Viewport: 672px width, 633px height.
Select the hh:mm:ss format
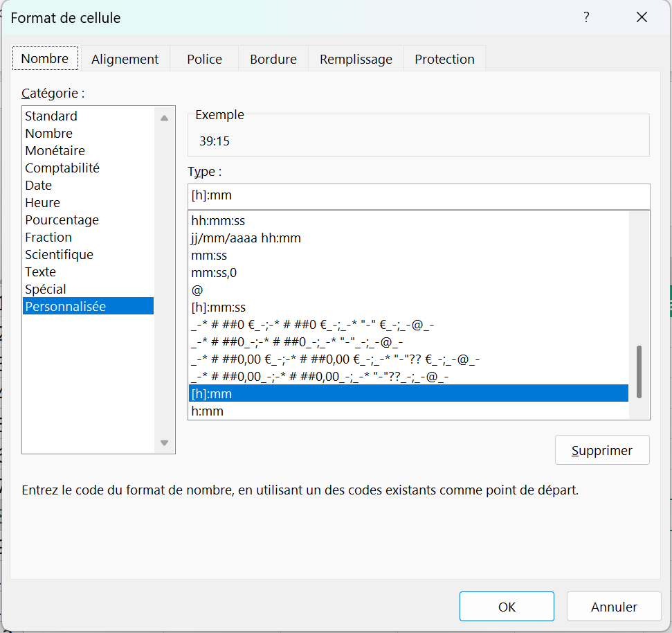click(408, 221)
